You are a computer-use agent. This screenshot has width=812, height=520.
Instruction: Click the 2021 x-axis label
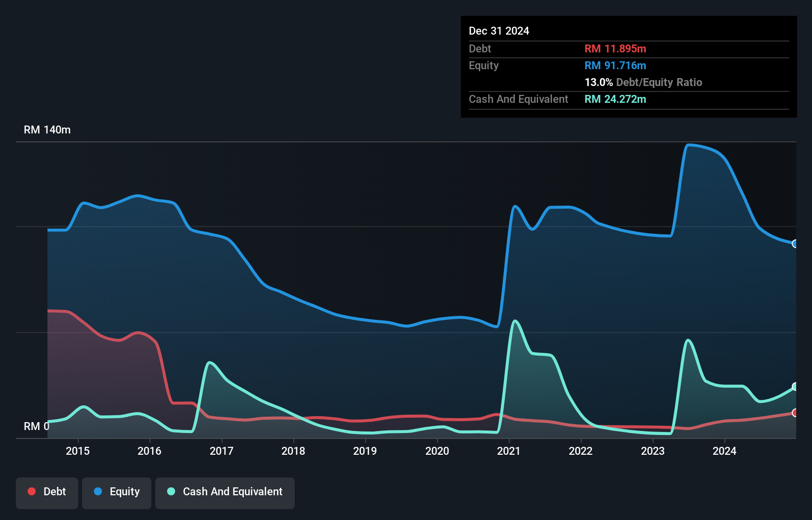click(509, 451)
